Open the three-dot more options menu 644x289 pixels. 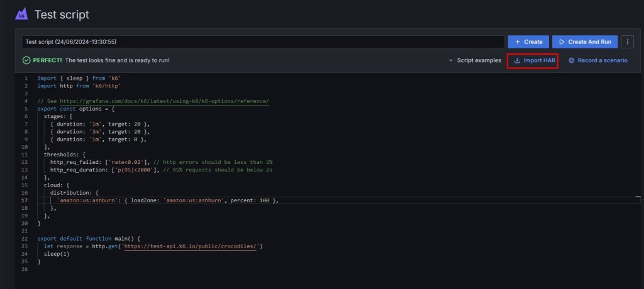(627, 41)
